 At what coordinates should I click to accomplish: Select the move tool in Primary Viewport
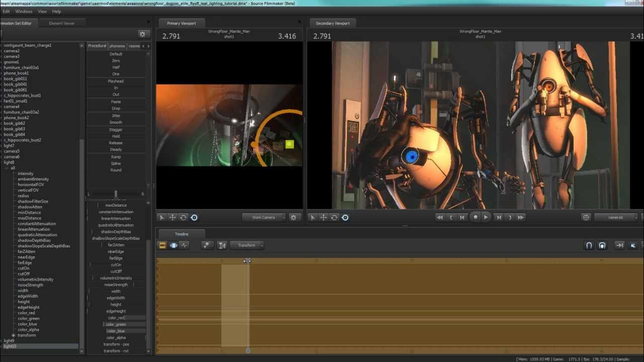[173, 218]
